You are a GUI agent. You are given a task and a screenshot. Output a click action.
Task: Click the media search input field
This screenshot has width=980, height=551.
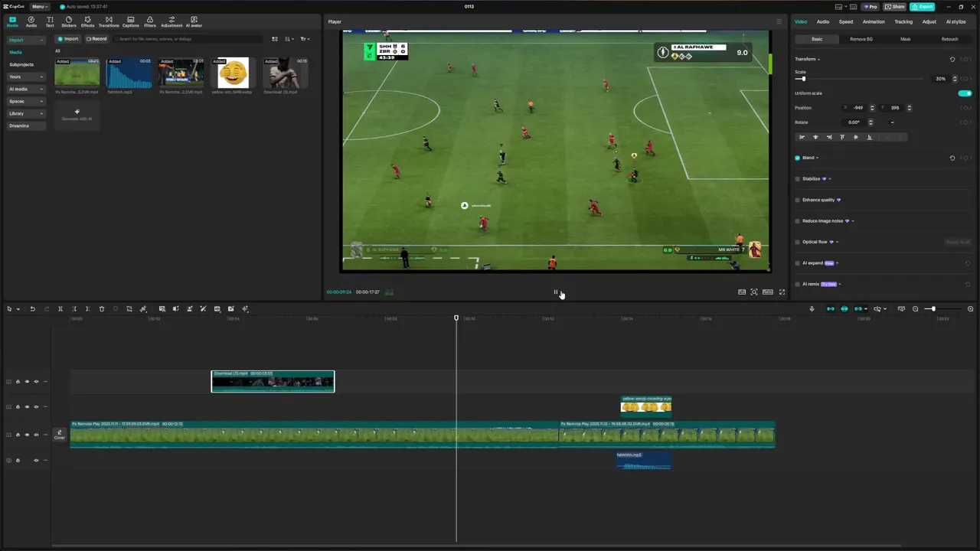(x=188, y=39)
